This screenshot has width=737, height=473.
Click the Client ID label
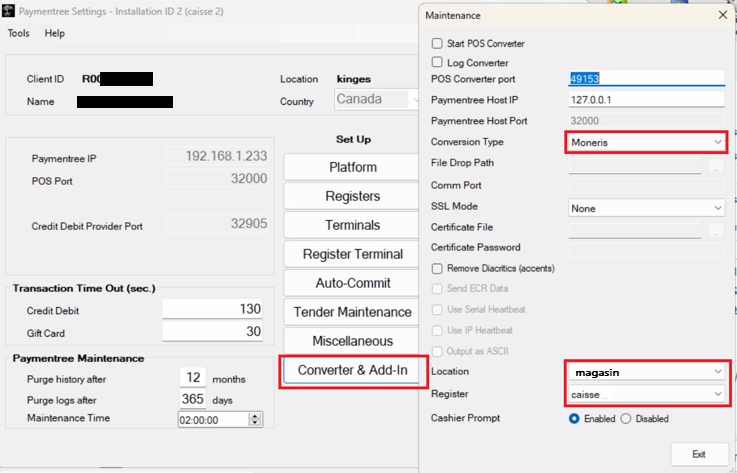click(x=45, y=79)
